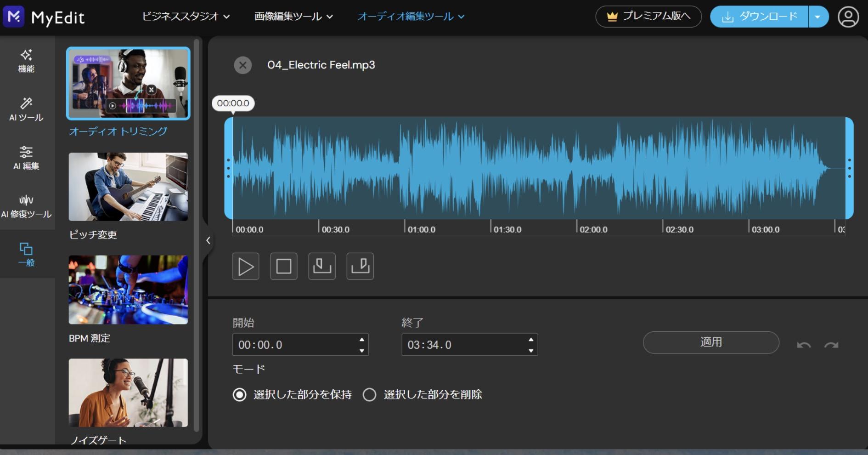The height and width of the screenshot is (455, 868).
Task: Click the 03:00.0 timeline tick
Action: 765,229
